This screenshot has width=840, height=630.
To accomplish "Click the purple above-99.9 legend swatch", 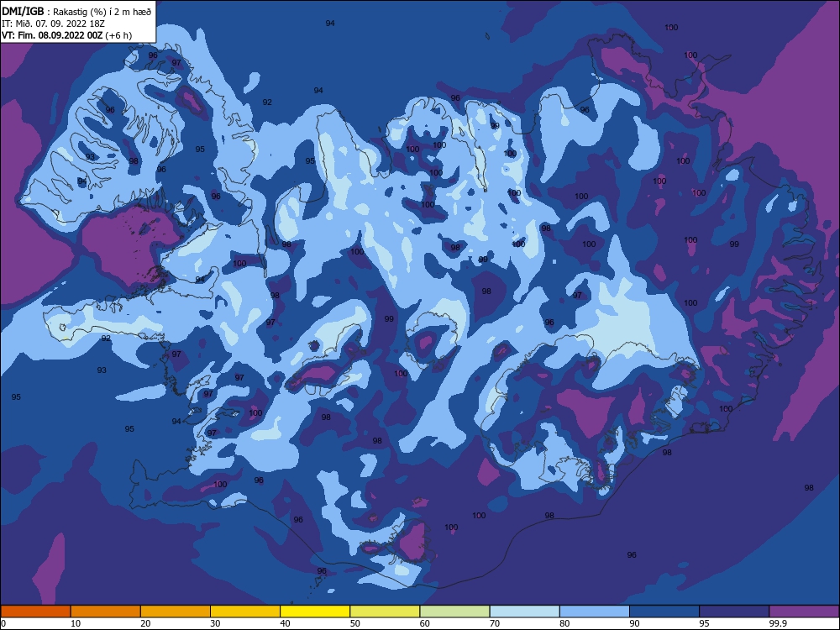I will (x=805, y=612).
